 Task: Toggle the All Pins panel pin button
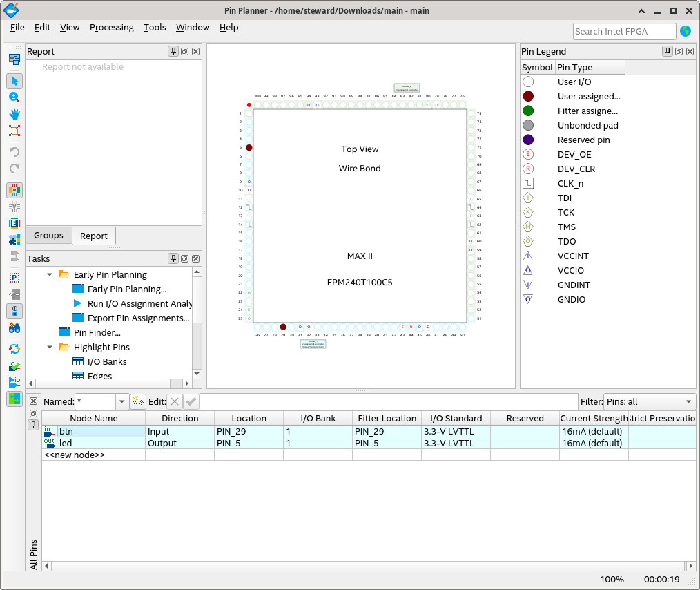click(34, 425)
